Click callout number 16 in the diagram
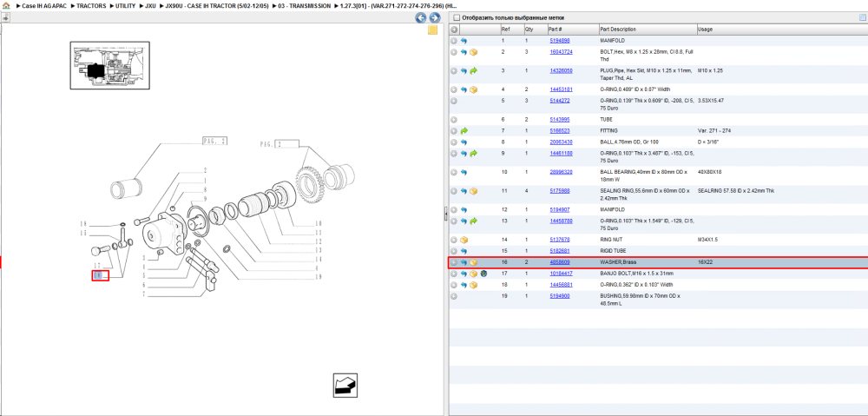 (100, 275)
